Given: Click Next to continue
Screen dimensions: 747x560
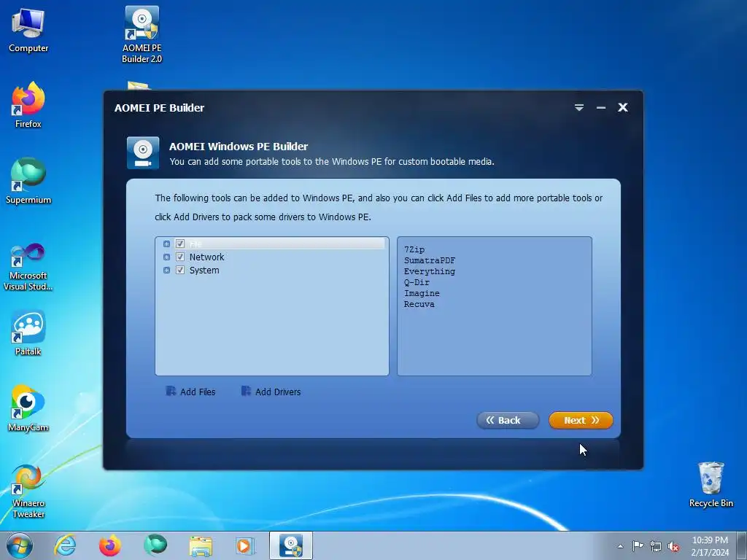Looking at the screenshot, I should pos(581,420).
